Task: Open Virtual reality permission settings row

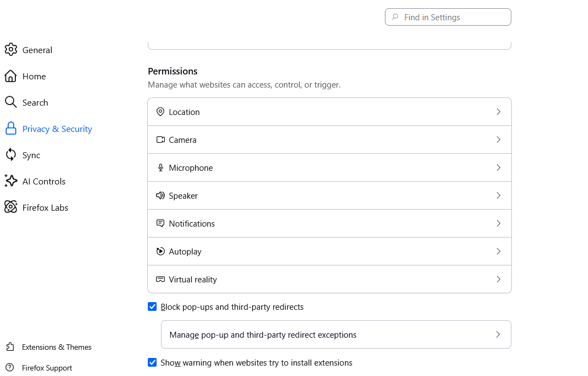Action: pyautogui.click(x=330, y=279)
